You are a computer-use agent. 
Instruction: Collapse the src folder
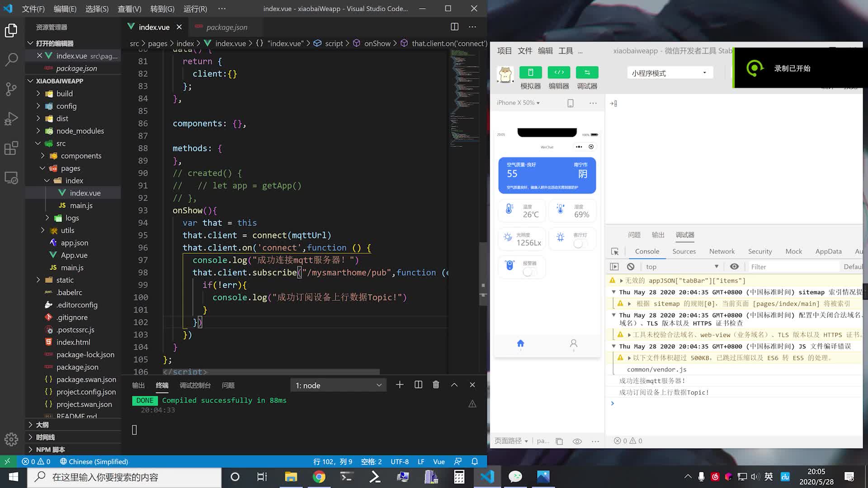click(61, 143)
